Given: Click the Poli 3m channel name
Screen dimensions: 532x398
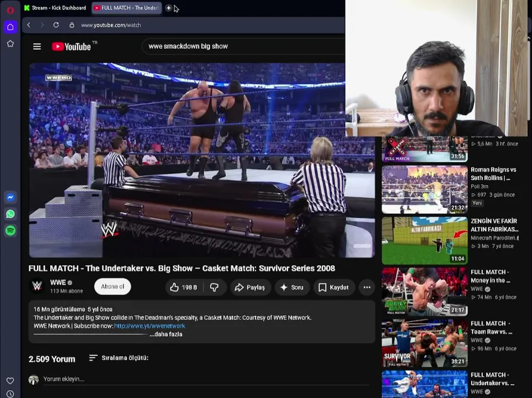Looking at the screenshot, I should [479, 186].
